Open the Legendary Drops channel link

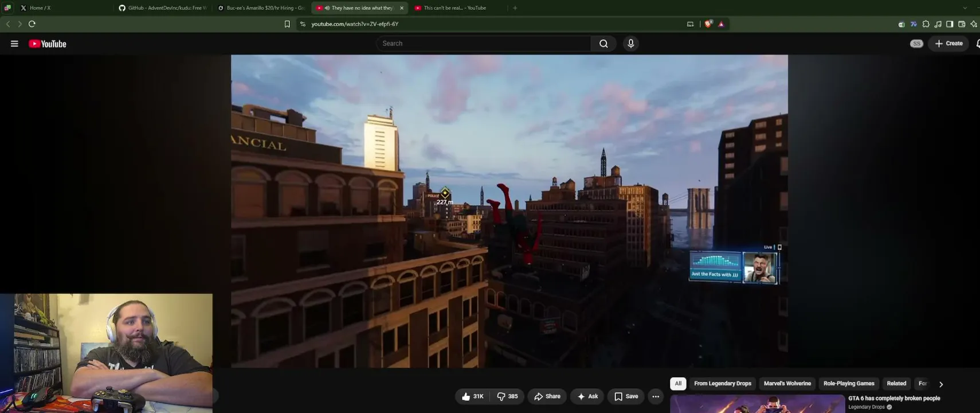click(867, 407)
